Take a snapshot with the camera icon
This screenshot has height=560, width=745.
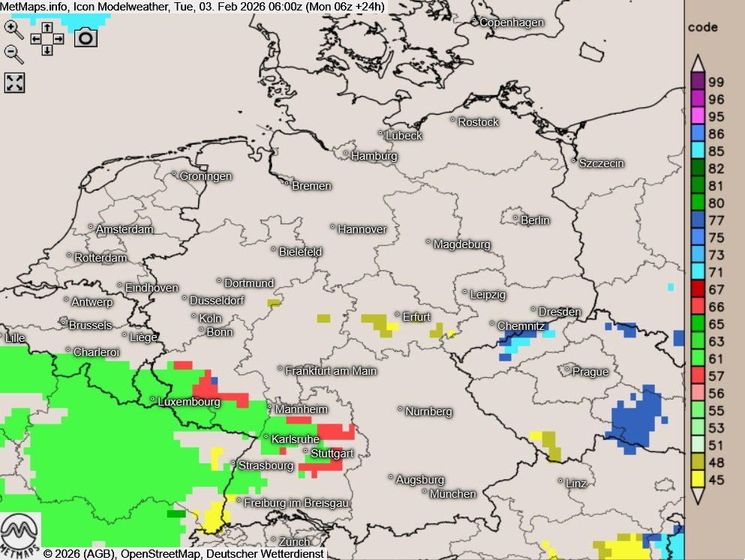click(x=86, y=37)
